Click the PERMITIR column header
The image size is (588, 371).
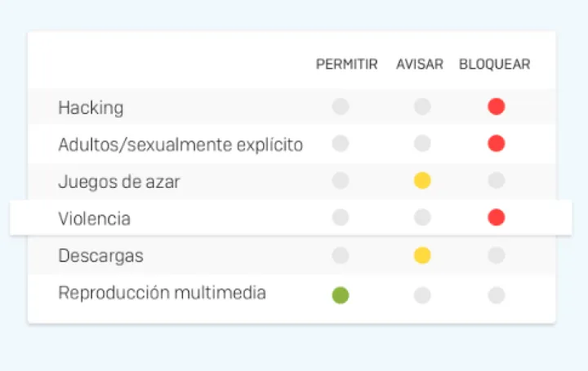(346, 65)
